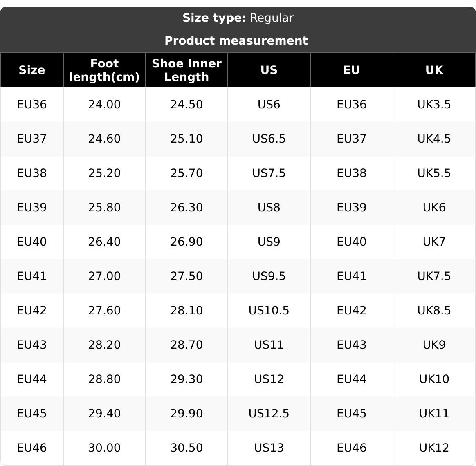
Task: Click the Shoe Inner Length header
Action: (x=186, y=70)
